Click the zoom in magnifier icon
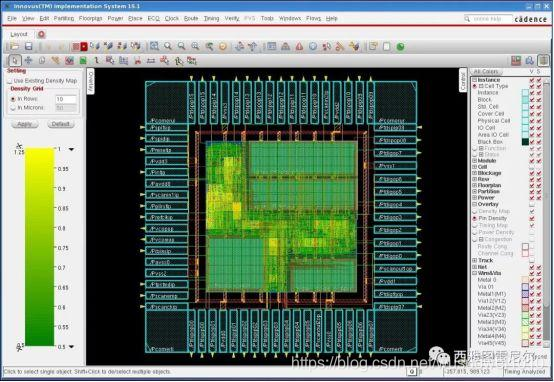The image size is (554, 382). (x=168, y=46)
